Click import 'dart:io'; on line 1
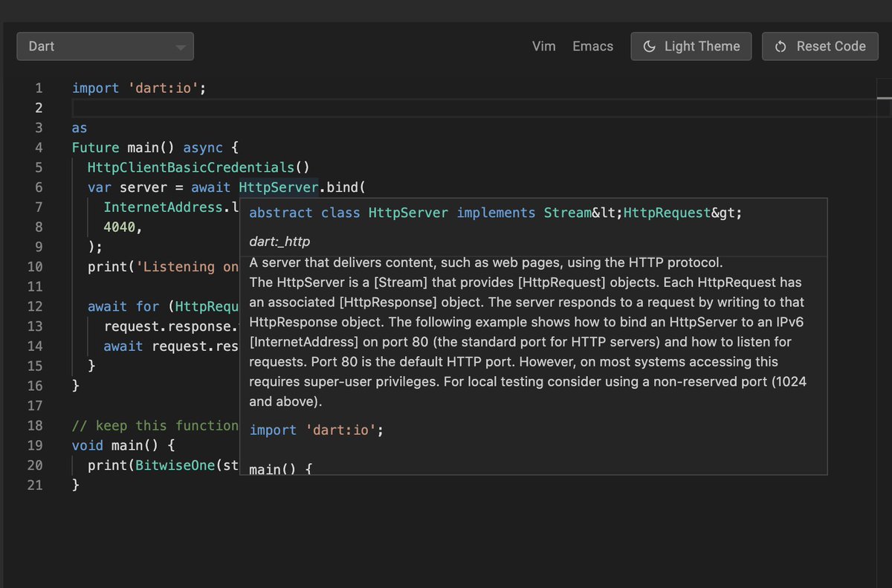 139,88
